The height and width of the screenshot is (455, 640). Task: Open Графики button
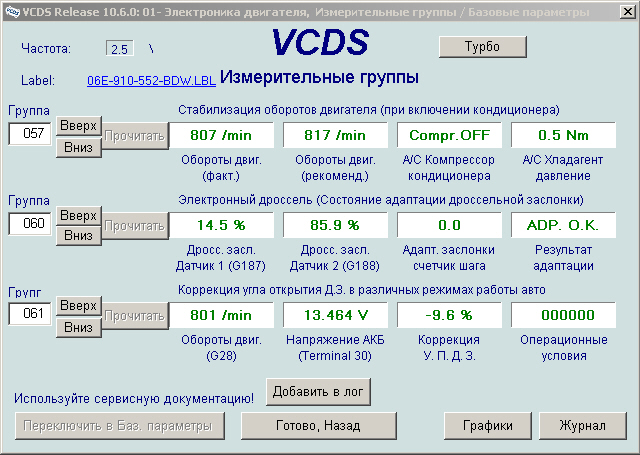(x=488, y=426)
